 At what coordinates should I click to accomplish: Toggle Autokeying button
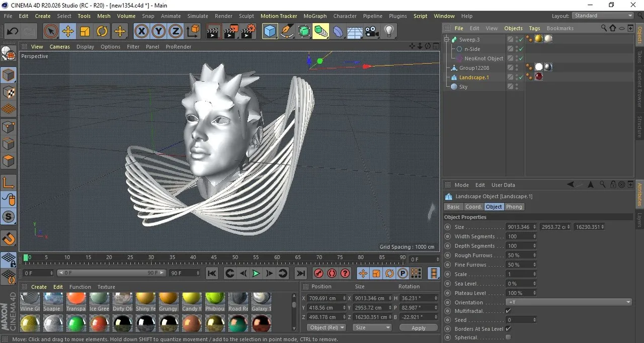[332, 273]
